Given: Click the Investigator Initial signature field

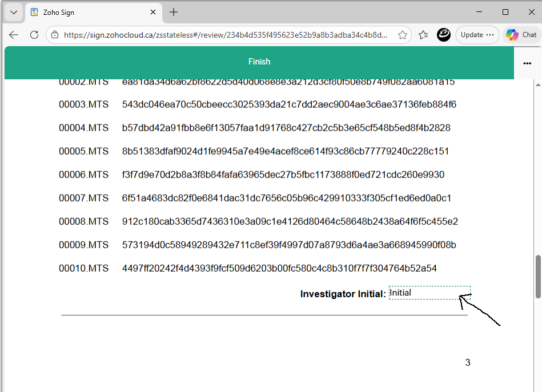Looking at the screenshot, I should [x=428, y=292].
